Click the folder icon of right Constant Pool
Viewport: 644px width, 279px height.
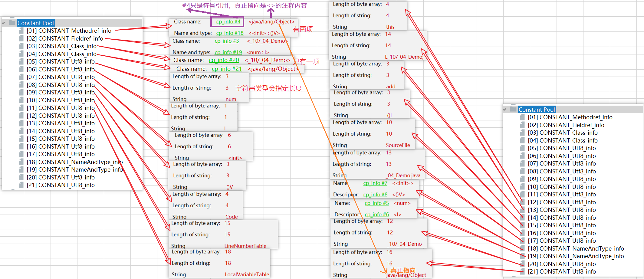pyautogui.click(x=513, y=109)
